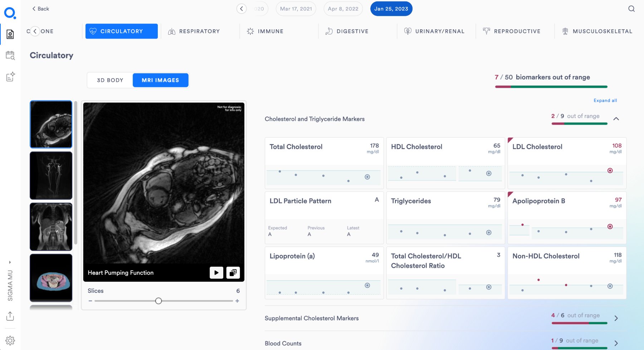
Task: Expand the sidebar with the small triangle
Action: pos(10,262)
